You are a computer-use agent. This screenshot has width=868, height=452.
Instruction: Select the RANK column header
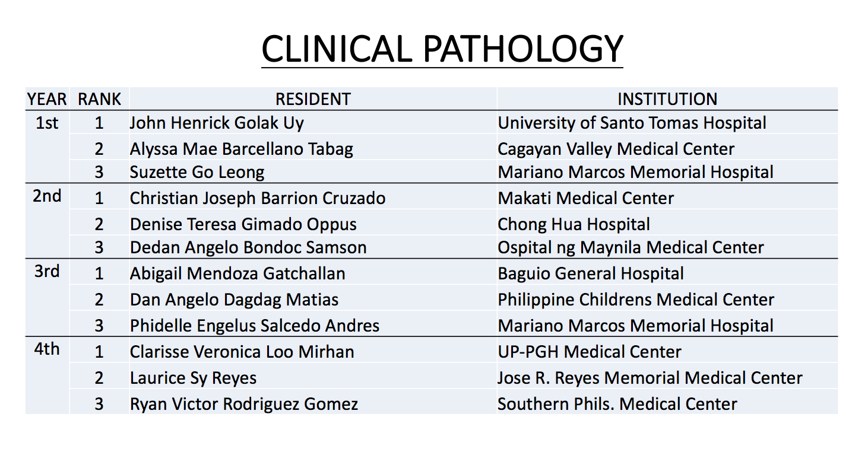tap(99, 99)
